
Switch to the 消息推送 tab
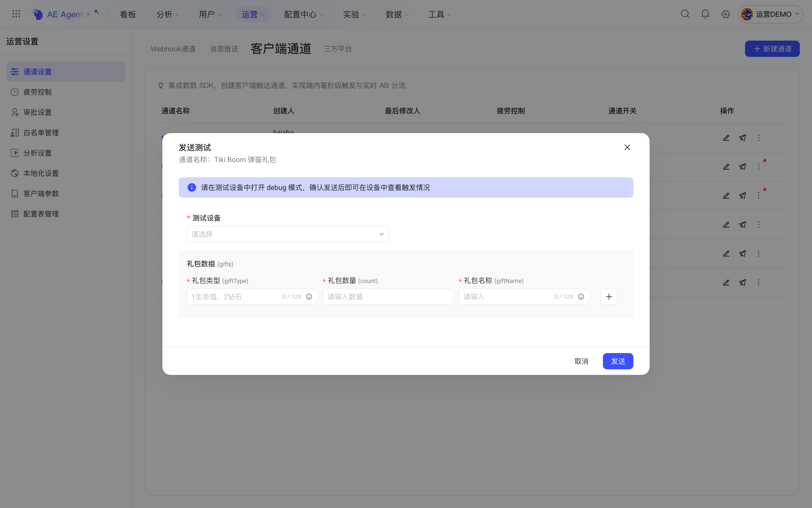point(224,49)
